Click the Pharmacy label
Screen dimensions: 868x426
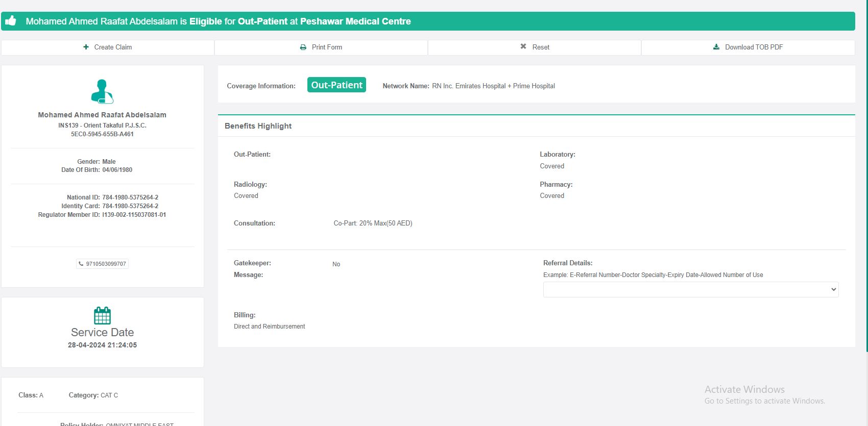(556, 185)
